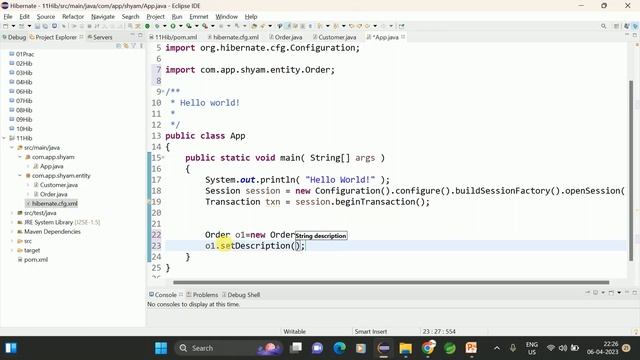Open the Debug launch dropdown arrow
Image resolution: width=640 pixels, height=360 pixels.
pos(164,26)
